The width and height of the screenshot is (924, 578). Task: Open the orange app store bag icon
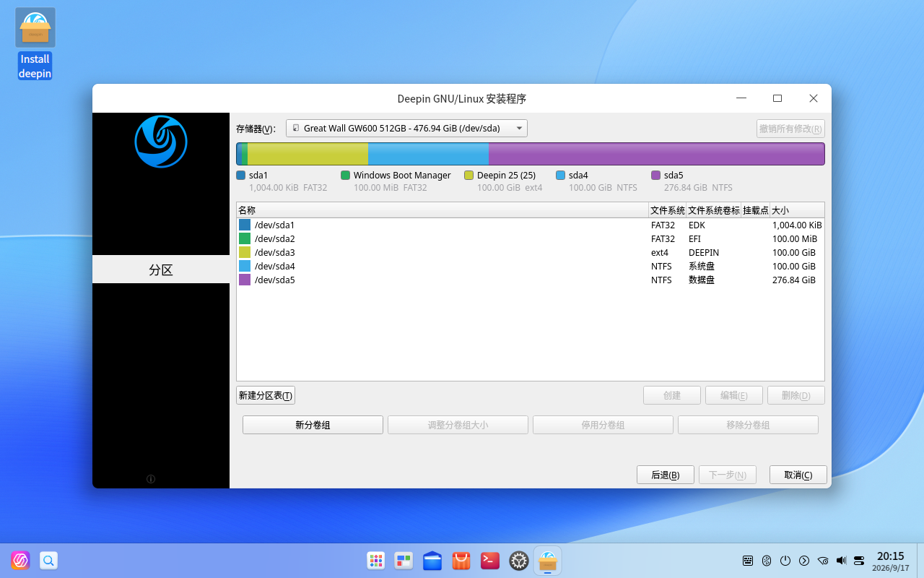coord(461,561)
